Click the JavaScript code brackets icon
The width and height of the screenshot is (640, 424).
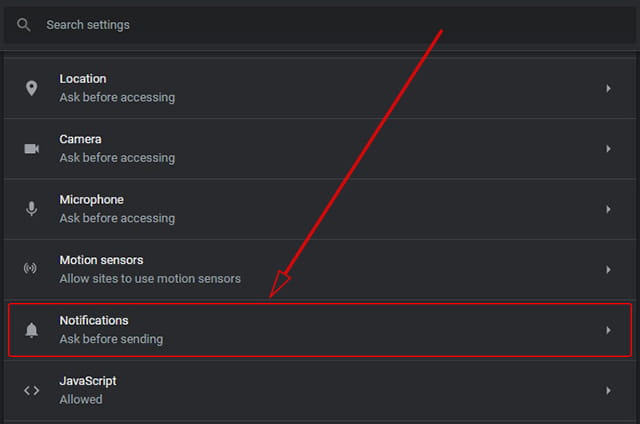click(x=31, y=391)
